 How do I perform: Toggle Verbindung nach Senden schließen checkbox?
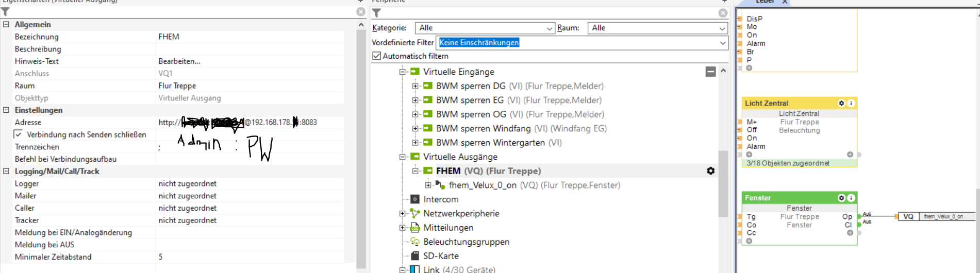pyautogui.click(x=19, y=134)
